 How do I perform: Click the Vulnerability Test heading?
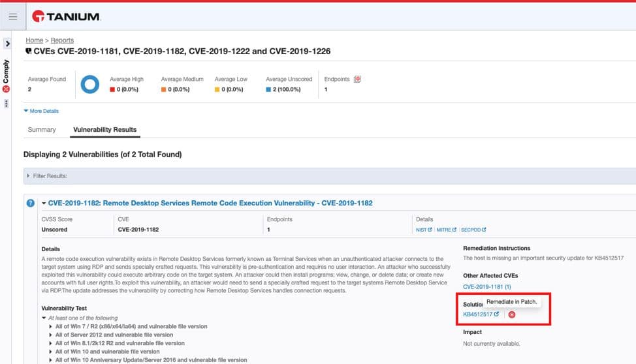coord(64,308)
